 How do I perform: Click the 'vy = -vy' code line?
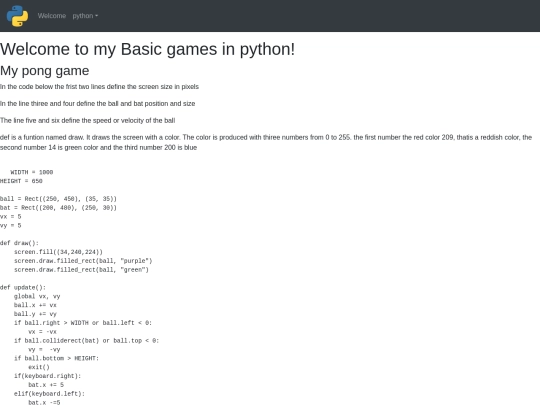click(44, 350)
